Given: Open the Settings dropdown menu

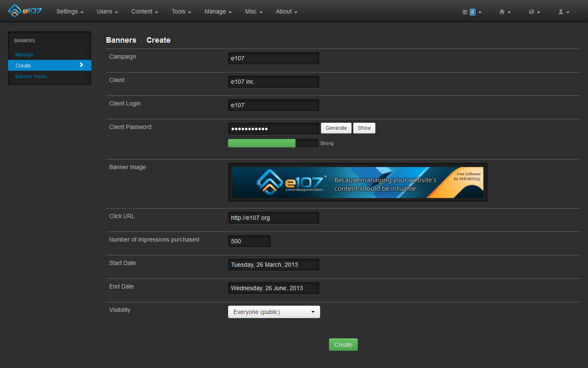Looking at the screenshot, I should (x=70, y=12).
